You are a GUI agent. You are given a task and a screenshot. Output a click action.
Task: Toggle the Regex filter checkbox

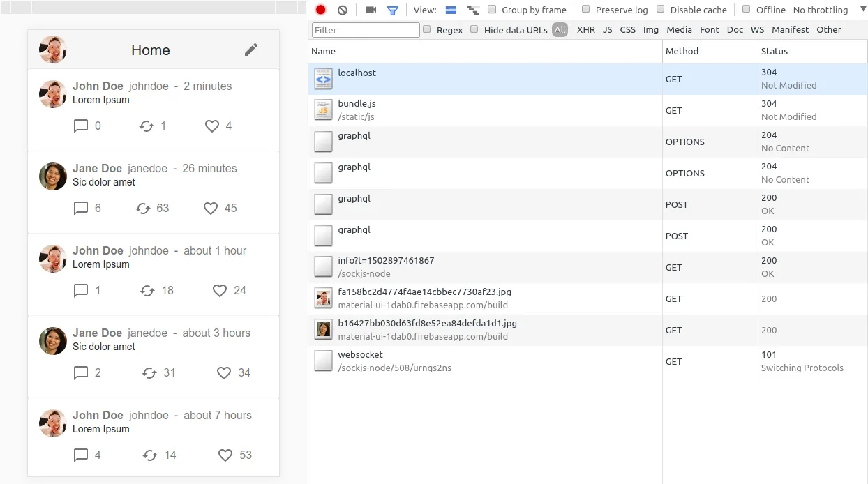[427, 30]
